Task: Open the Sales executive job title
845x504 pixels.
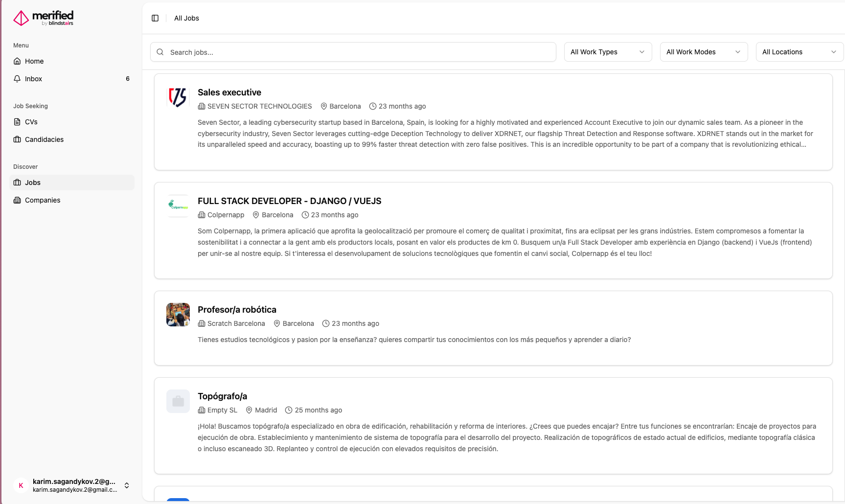Action: [229, 92]
